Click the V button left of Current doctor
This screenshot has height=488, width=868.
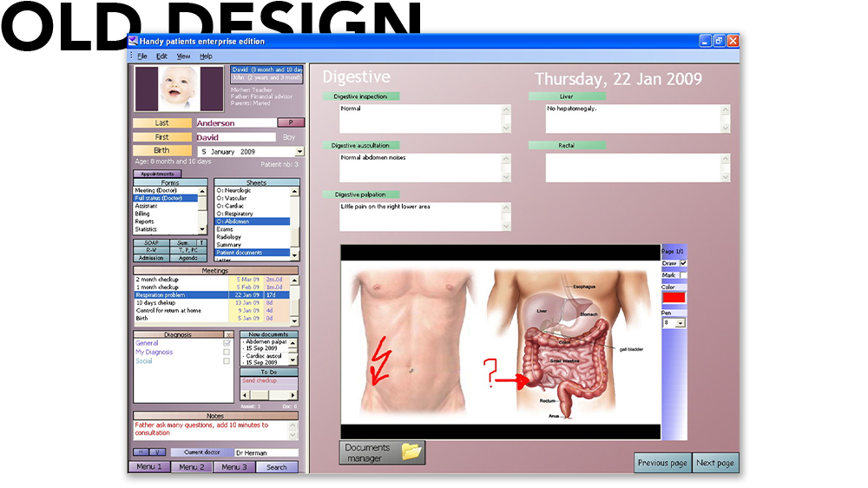(157, 452)
